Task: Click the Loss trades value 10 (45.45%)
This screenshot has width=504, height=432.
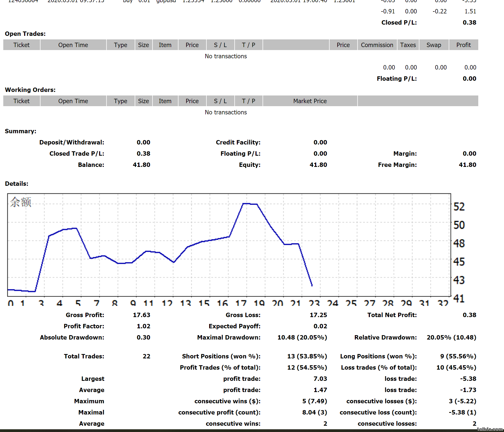Action: click(456, 367)
